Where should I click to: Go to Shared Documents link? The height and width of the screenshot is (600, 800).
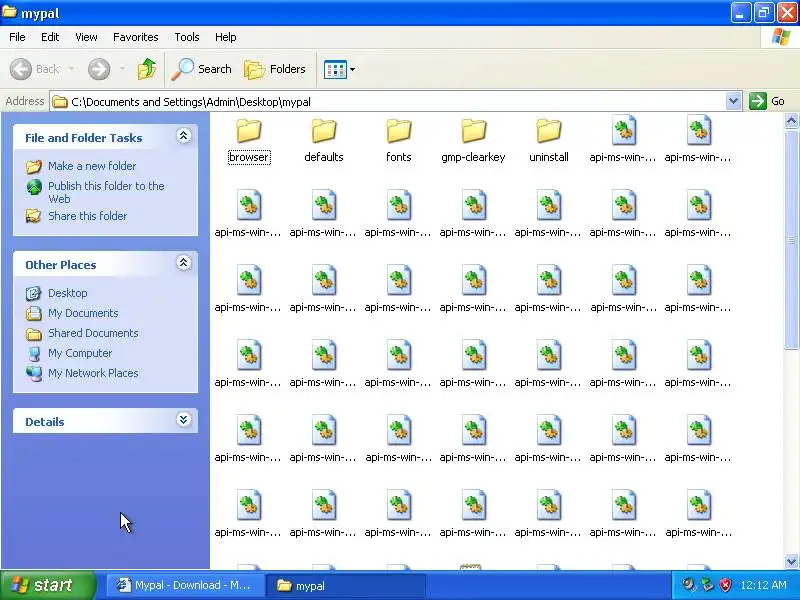pyautogui.click(x=93, y=333)
